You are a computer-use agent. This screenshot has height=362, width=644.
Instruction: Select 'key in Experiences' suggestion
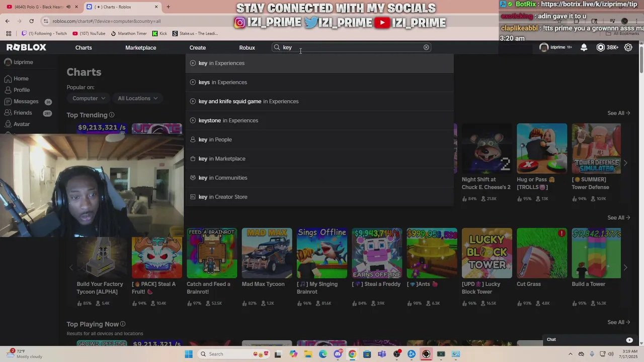tap(319, 63)
